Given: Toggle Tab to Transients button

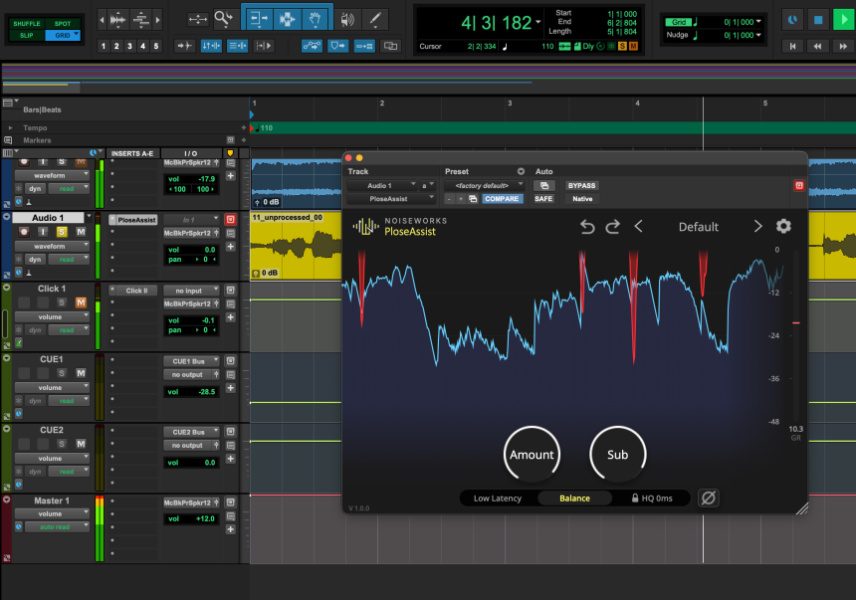Looking at the screenshot, I should [185, 46].
